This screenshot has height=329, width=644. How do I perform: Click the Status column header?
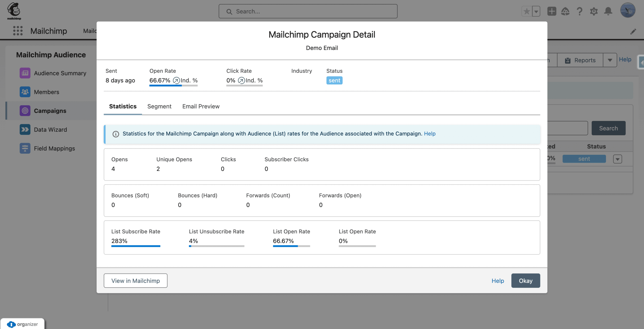coord(596,147)
